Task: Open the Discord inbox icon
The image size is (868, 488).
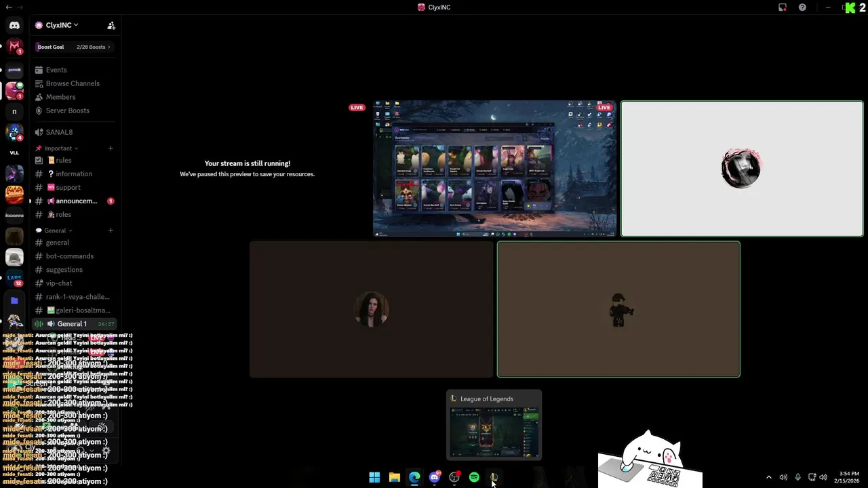Action: [783, 7]
